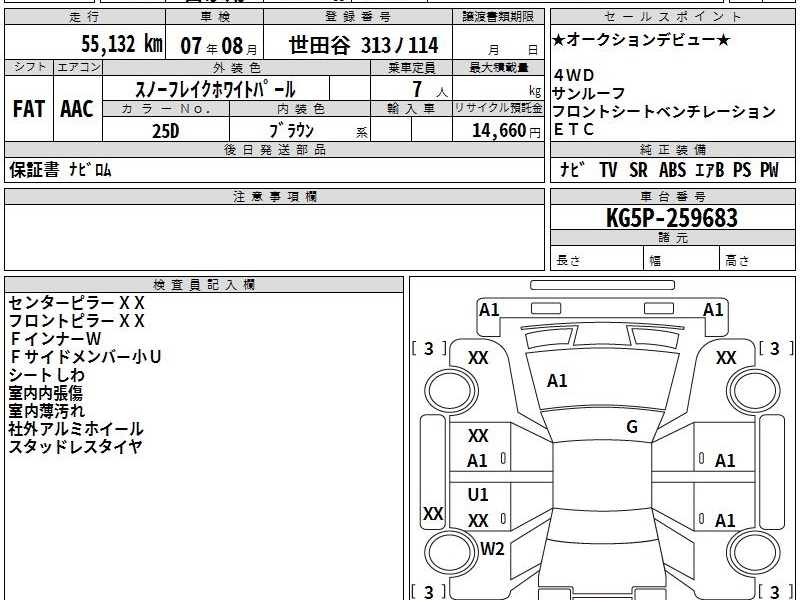The width and height of the screenshot is (800, 600).
Task: Select inspector note スタッドレスタイヤ
Action: tap(75, 447)
